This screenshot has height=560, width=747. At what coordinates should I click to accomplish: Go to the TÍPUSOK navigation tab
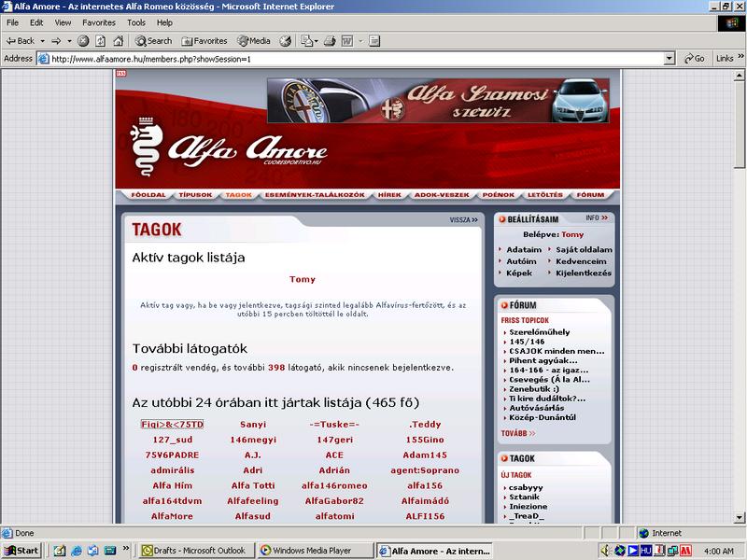click(x=195, y=195)
